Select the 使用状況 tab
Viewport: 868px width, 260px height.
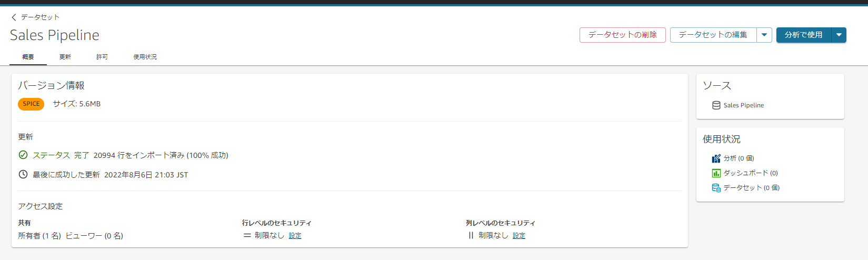[x=145, y=57]
